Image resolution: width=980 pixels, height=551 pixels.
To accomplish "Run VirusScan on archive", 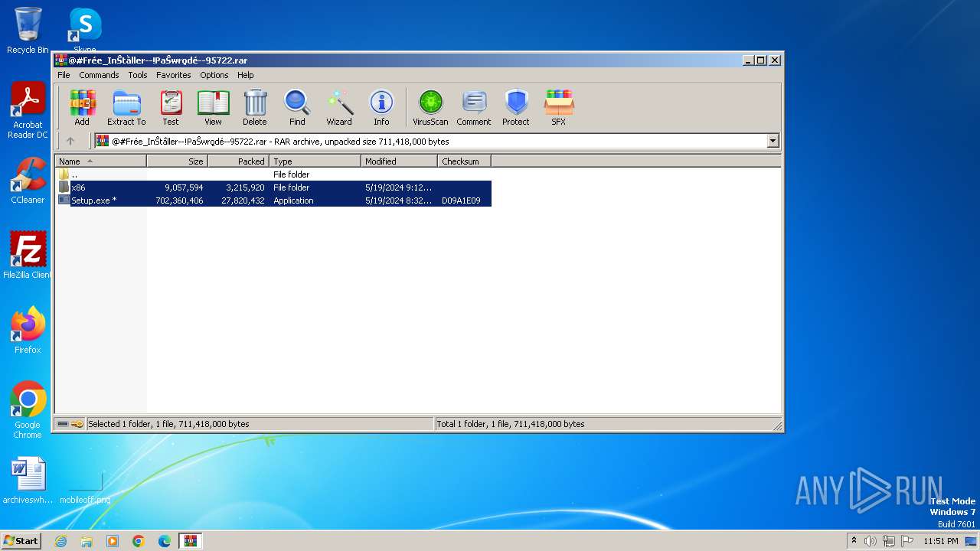I will click(x=430, y=107).
